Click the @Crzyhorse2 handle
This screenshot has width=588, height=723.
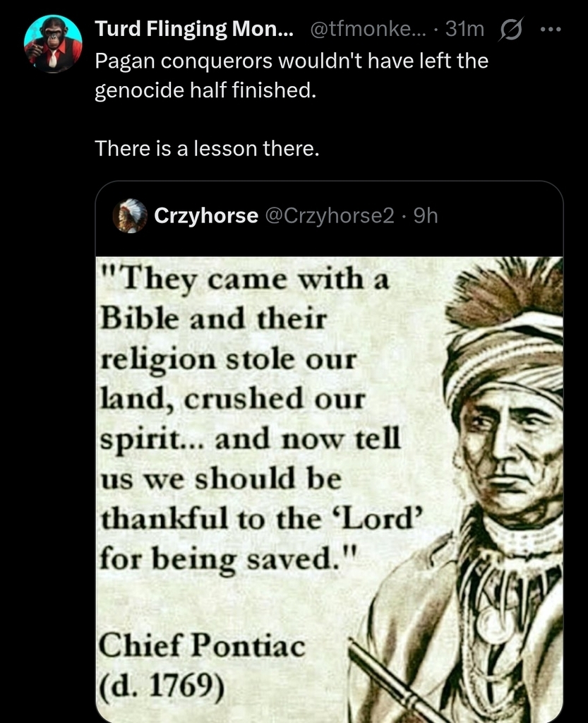[x=330, y=215]
